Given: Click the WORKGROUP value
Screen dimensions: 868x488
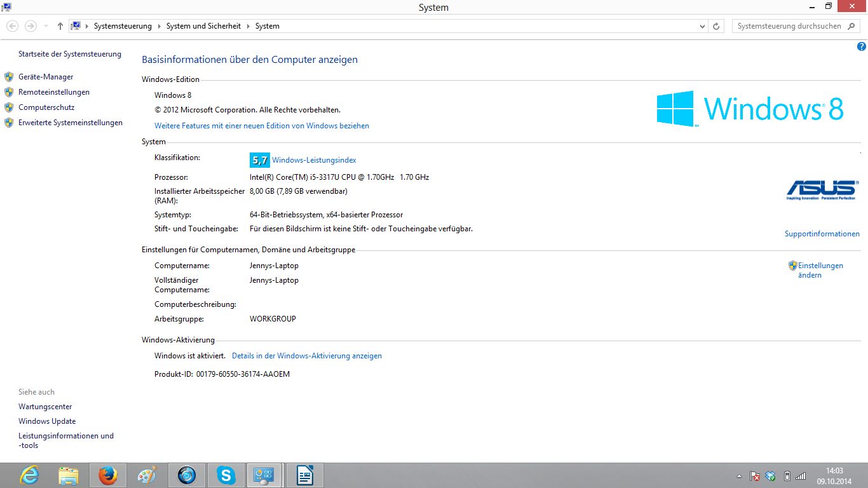Looking at the screenshot, I should coord(273,319).
